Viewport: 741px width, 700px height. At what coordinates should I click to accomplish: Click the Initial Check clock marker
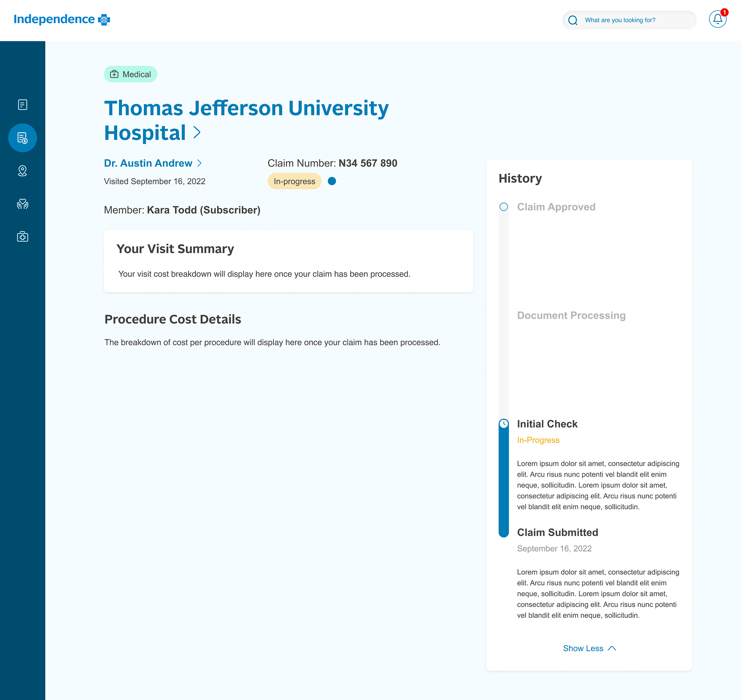pos(504,424)
